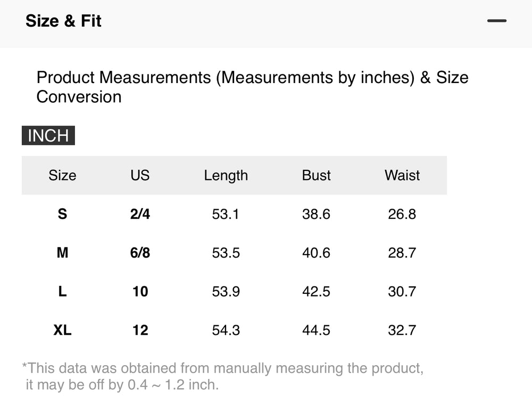Click the Bust column header
This screenshot has height=412, width=532.
(x=316, y=176)
